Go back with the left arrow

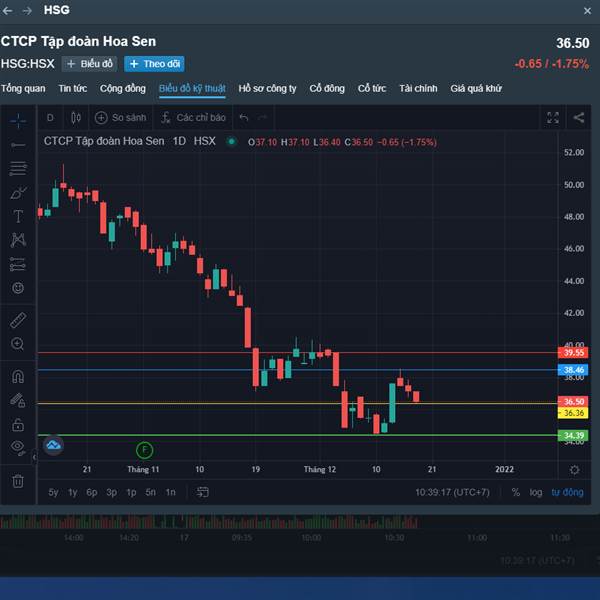[7, 11]
